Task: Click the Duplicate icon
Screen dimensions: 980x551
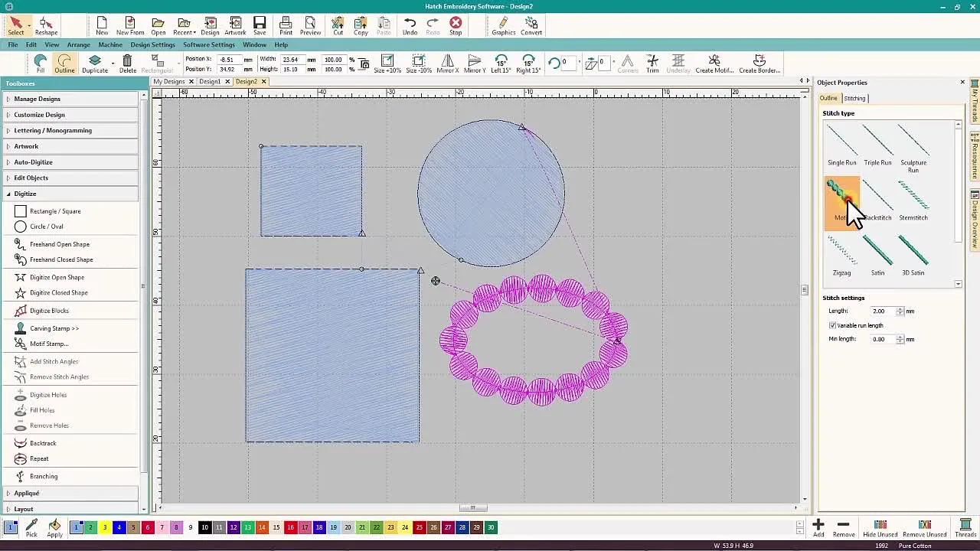Action: pos(95,64)
